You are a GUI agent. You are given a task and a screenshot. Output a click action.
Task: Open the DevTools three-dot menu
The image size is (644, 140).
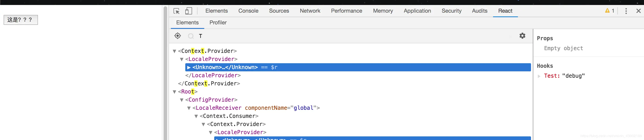pyautogui.click(x=626, y=11)
